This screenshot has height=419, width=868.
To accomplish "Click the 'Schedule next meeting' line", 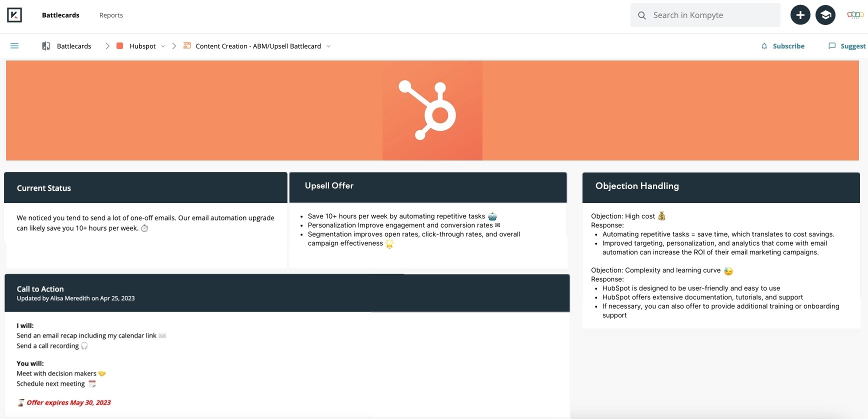I will point(50,384).
